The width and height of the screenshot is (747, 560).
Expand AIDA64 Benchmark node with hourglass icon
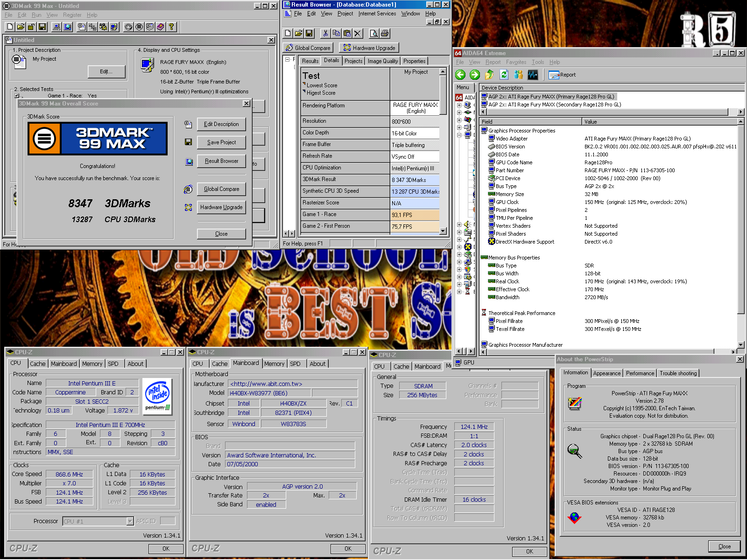(x=459, y=292)
